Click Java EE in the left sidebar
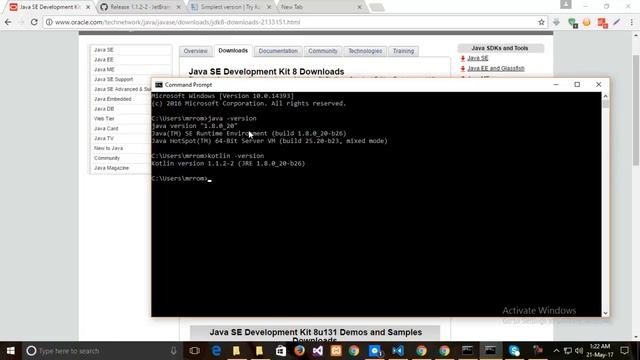640x360 pixels. pyautogui.click(x=104, y=60)
